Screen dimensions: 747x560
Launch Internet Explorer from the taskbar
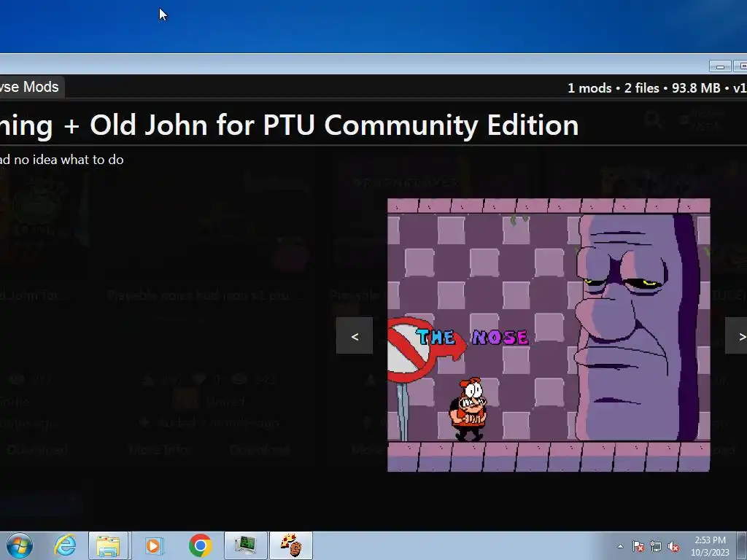point(65,545)
